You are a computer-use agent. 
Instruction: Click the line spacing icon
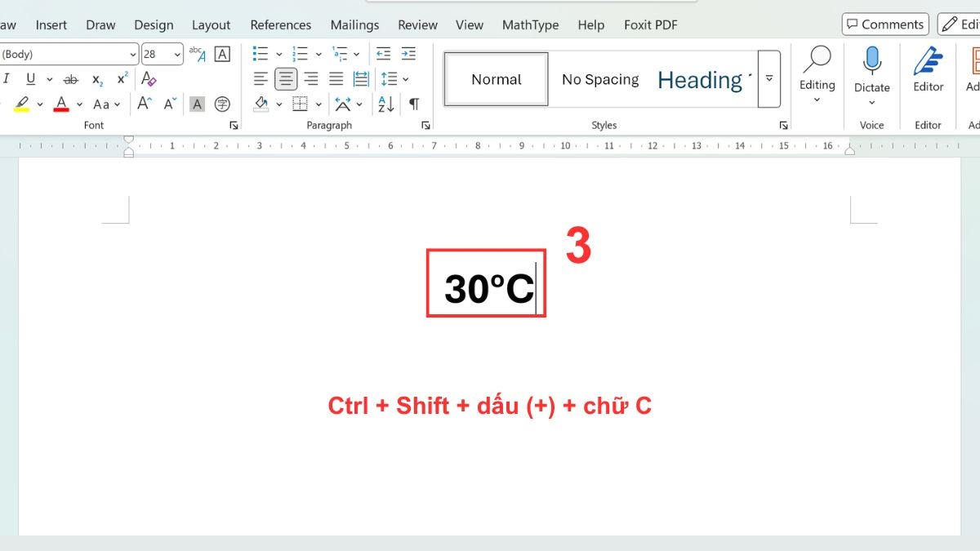[389, 79]
